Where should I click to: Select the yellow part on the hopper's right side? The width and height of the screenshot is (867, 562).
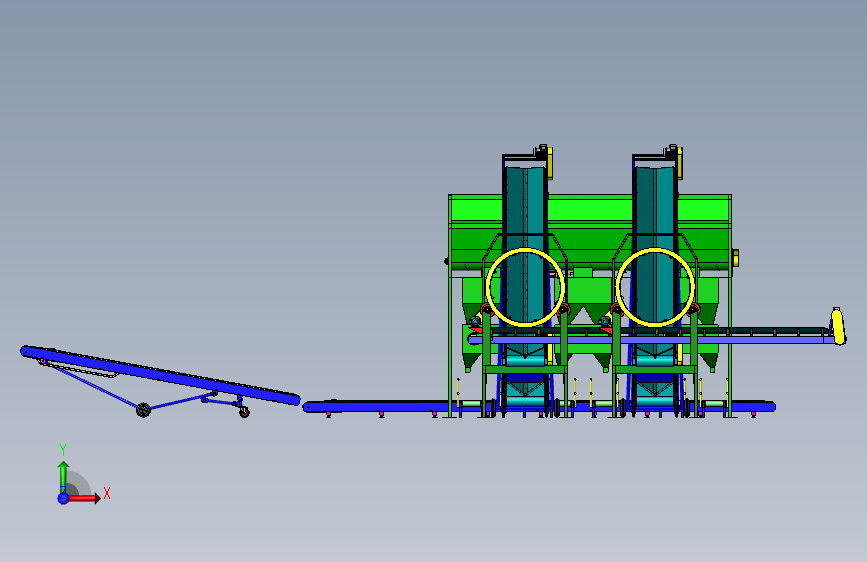tap(736, 258)
